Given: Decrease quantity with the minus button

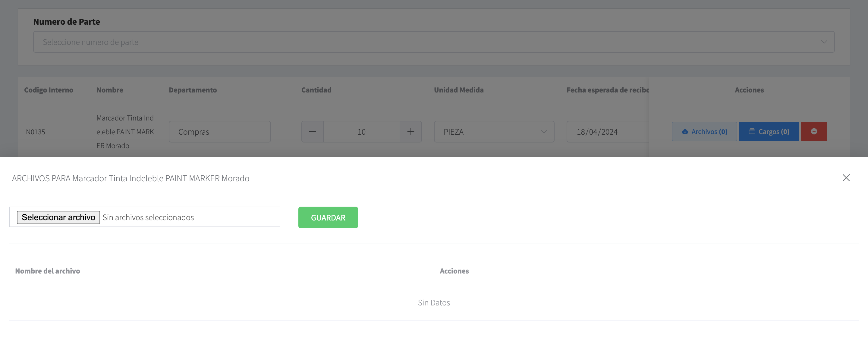Looking at the screenshot, I should pyautogui.click(x=312, y=132).
